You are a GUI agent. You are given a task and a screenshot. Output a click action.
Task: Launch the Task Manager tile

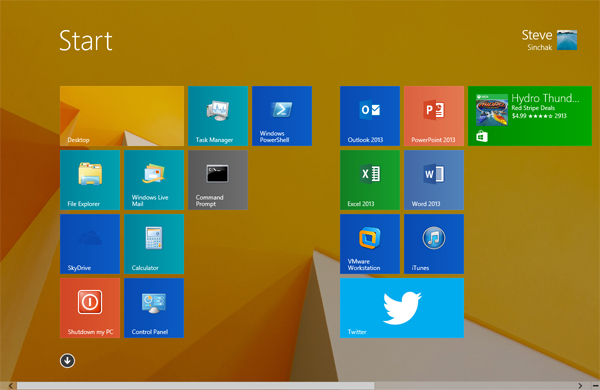(x=218, y=116)
